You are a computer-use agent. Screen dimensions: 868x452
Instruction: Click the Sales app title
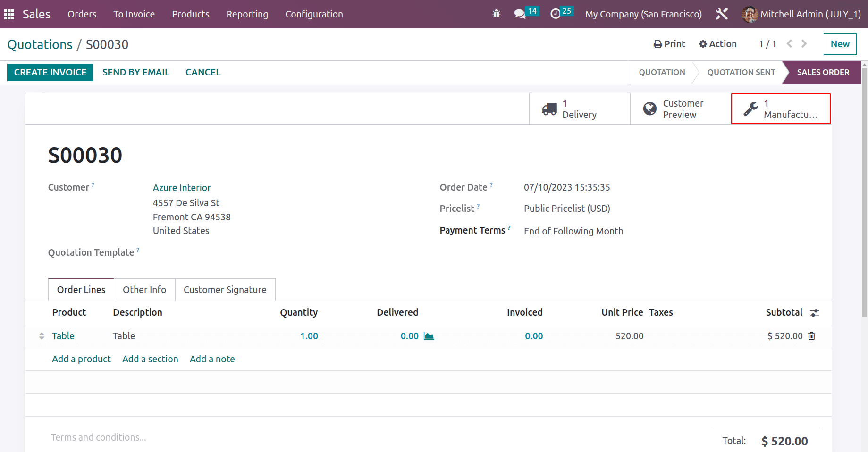[x=36, y=14]
